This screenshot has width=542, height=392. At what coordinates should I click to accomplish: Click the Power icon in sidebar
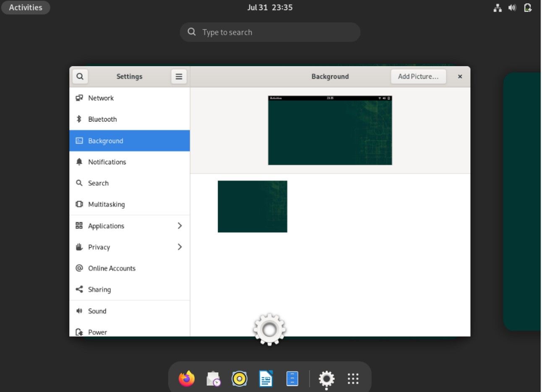click(79, 332)
